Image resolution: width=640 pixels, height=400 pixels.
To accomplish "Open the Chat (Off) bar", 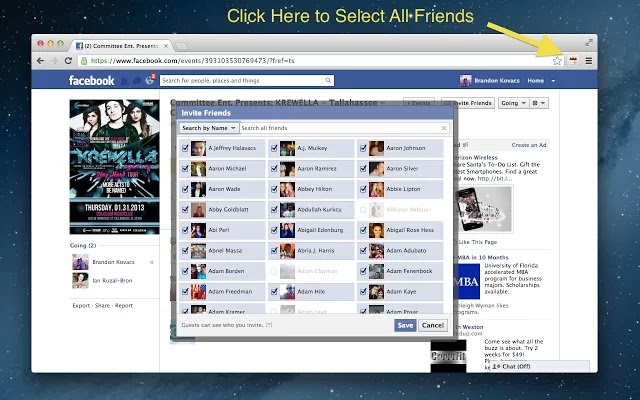I will click(540, 367).
